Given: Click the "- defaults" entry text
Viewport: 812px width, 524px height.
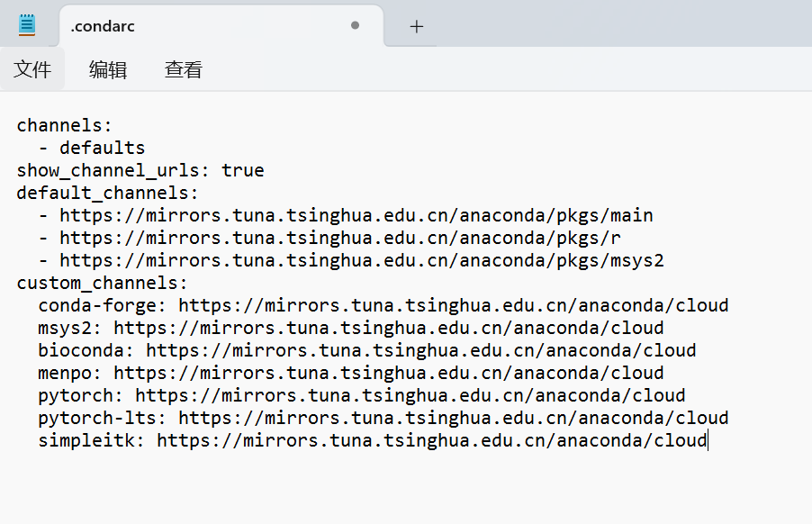Looking at the screenshot, I should click(92, 148).
